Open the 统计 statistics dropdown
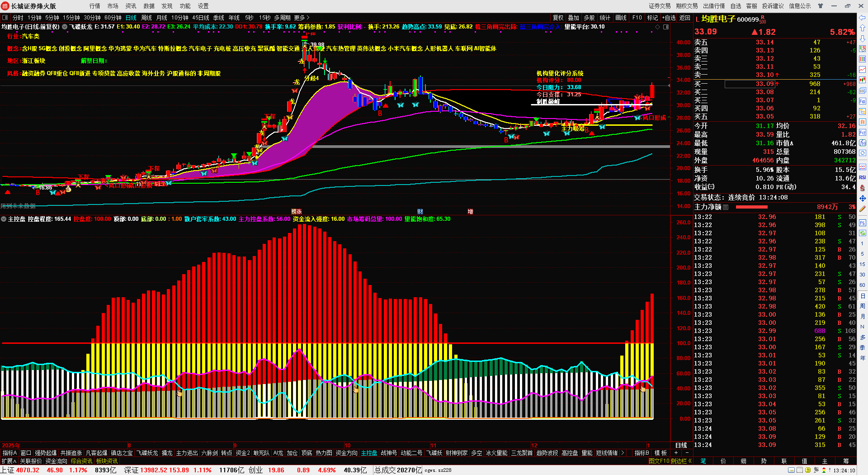 click(605, 18)
